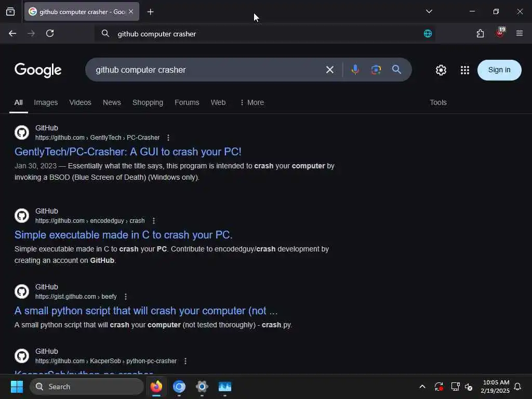Image resolution: width=532 pixels, height=399 pixels.
Task: Open the clock showing 10:05 AM
Action: (x=495, y=387)
